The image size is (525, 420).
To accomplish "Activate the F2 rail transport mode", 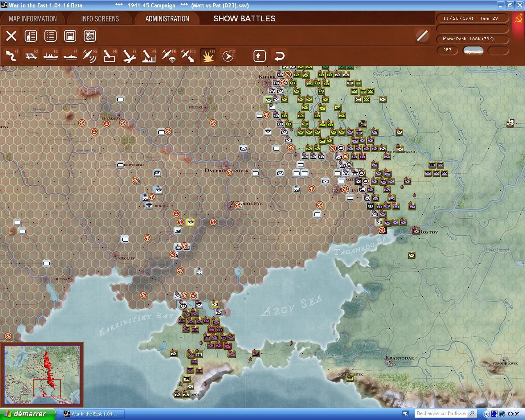I will 31,56.
